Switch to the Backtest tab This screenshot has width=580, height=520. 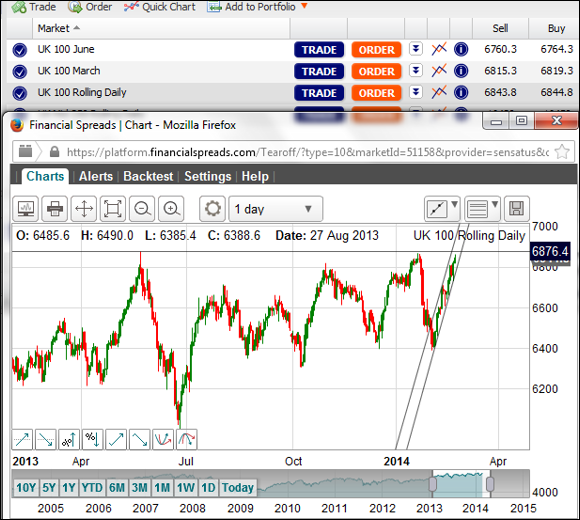tap(148, 176)
